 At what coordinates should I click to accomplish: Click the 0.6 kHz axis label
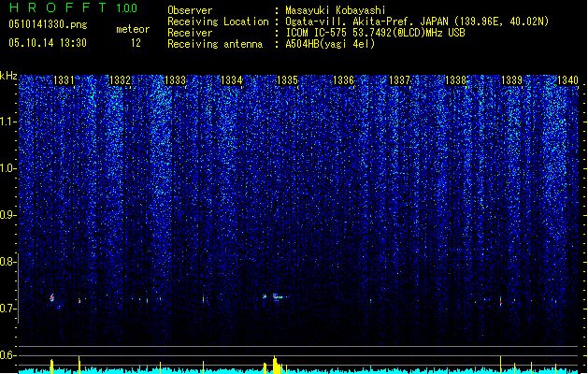coord(7,355)
